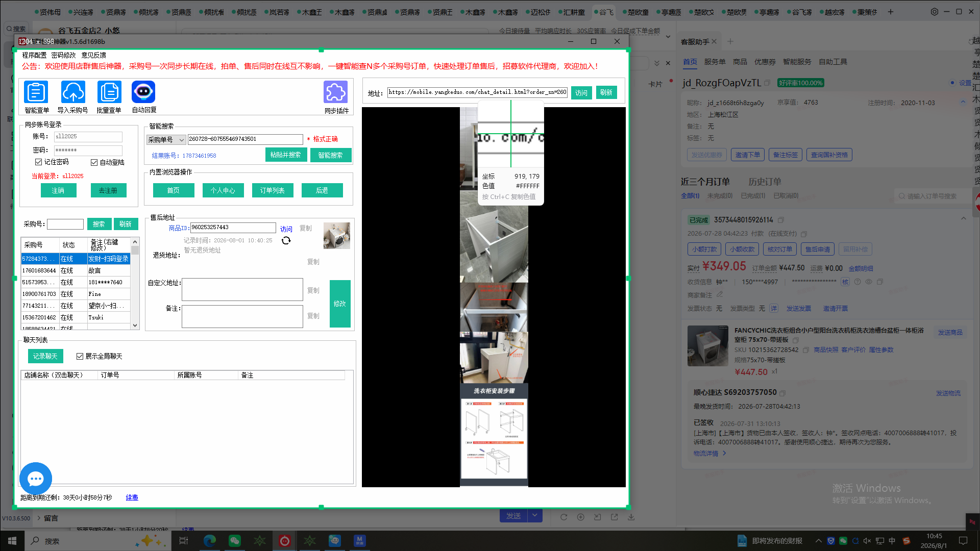980x551 pixels.
Task: Open the Windows Start menu
Action: coord(12,541)
